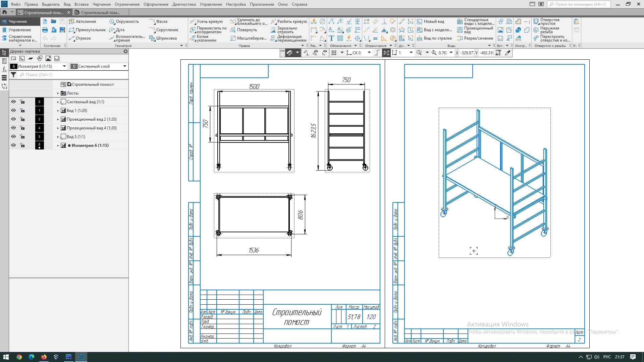Choose the Окружность circle tool
This screenshot has height=362, width=644.
click(x=124, y=21)
